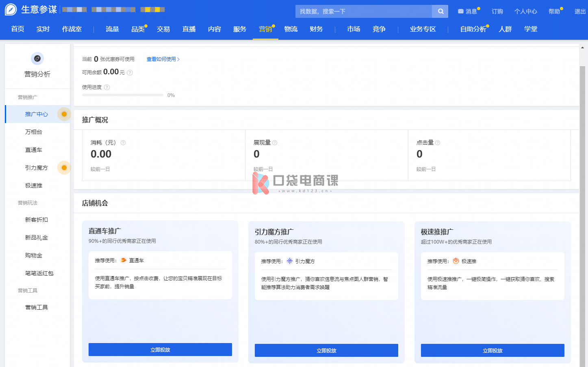Switch to the 实时 tab
This screenshot has height=367, width=588.
click(x=43, y=29)
